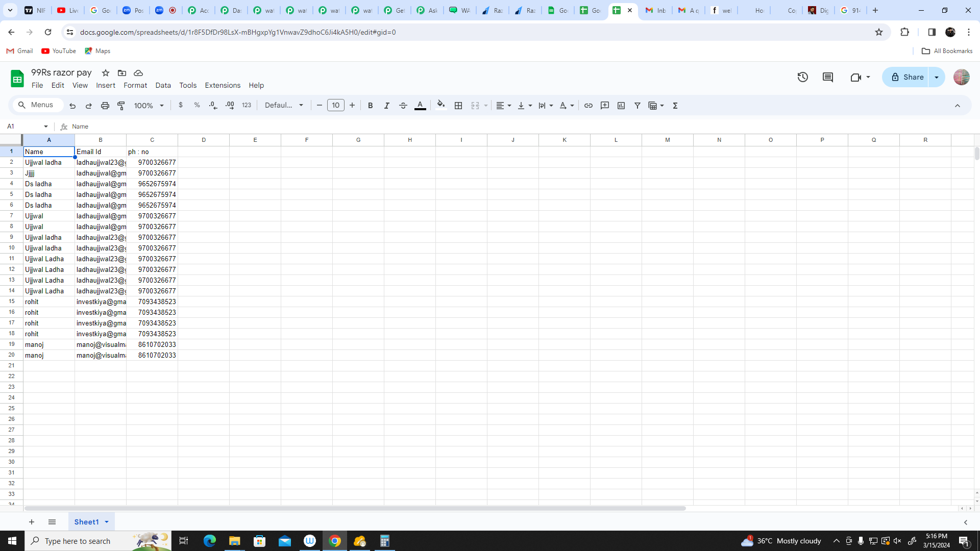Open the Data menu
980x551 pixels.
pyautogui.click(x=163, y=85)
